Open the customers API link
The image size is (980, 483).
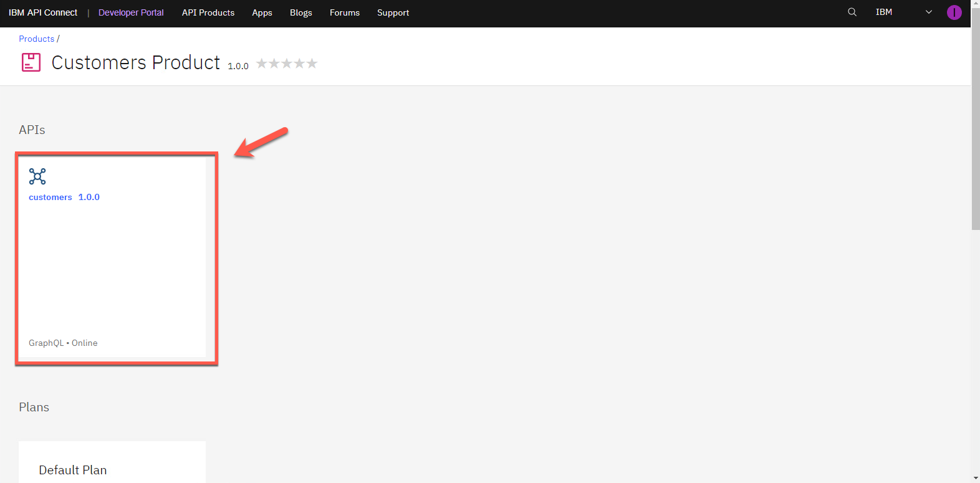(50, 197)
